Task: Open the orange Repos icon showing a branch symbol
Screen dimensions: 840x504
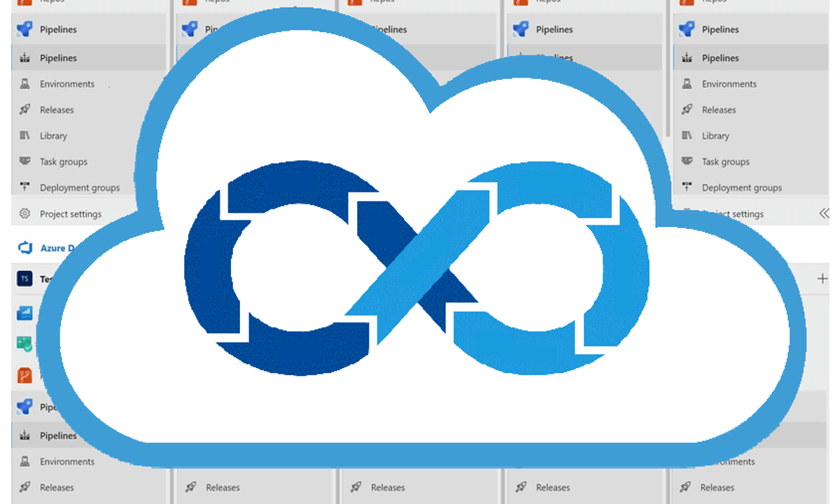Action: 25,375
